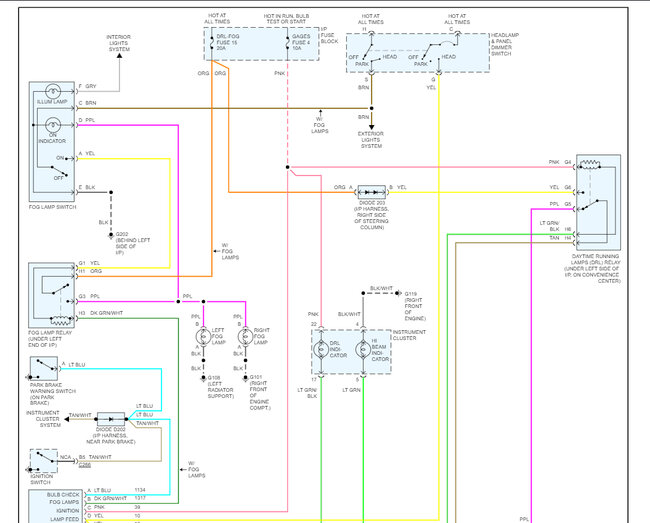Click the LT GRN label under Hi Beam indicator
The height and width of the screenshot is (523, 650).
[x=351, y=390]
